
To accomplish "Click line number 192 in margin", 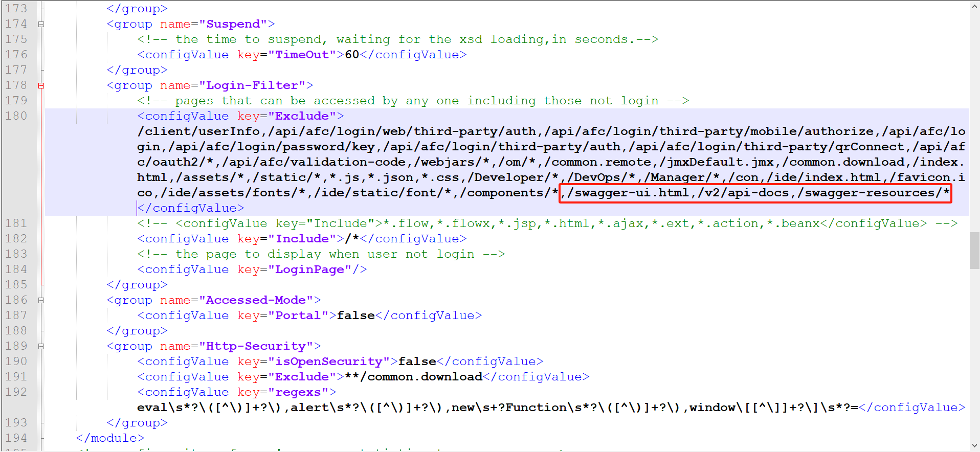I will click(16, 392).
